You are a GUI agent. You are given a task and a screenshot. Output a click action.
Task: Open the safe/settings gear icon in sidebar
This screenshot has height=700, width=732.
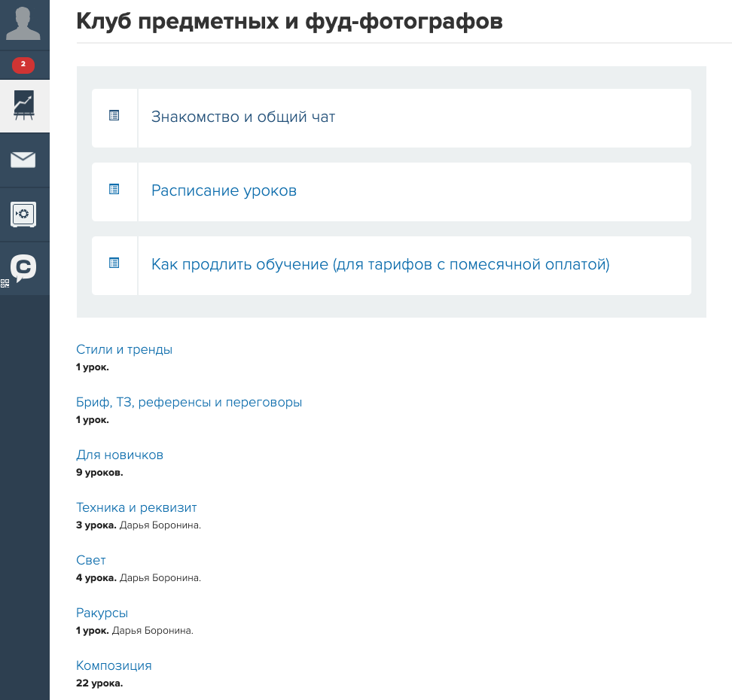click(x=23, y=215)
